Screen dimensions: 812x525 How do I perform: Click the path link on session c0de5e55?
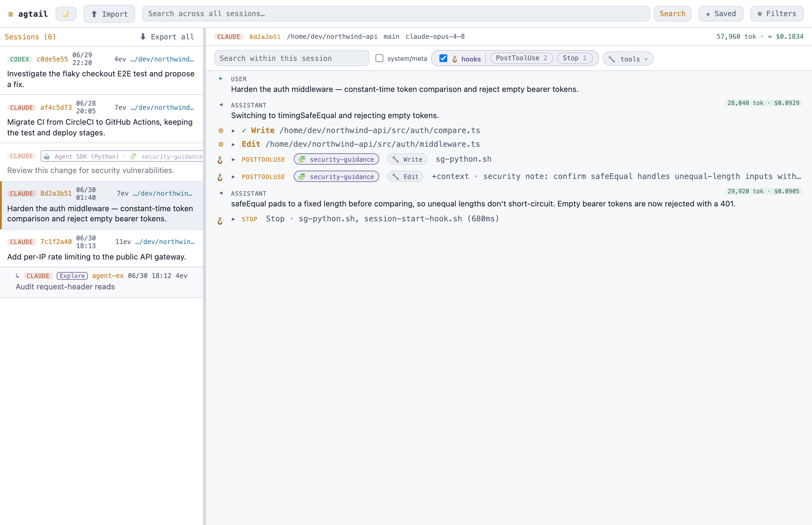(162, 59)
